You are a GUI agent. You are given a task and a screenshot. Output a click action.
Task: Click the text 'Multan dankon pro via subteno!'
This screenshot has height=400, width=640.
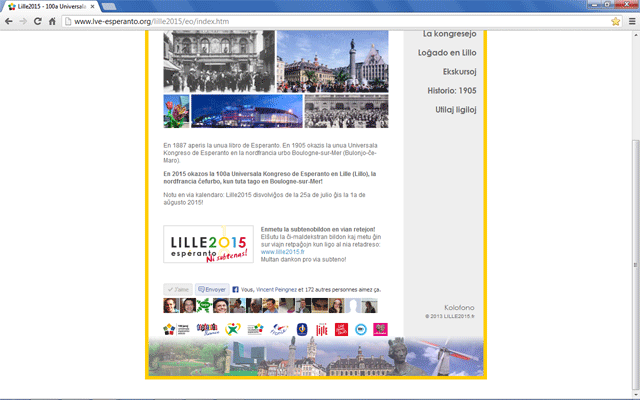coord(303,260)
